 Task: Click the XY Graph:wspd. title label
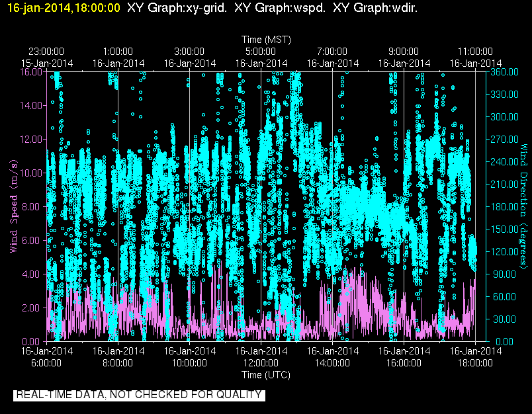pos(280,7)
